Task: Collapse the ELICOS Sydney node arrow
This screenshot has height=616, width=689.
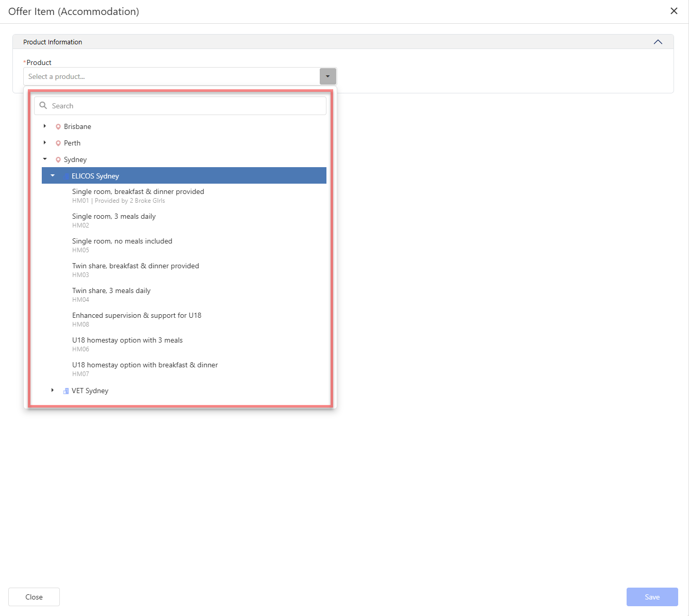Action: click(53, 176)
